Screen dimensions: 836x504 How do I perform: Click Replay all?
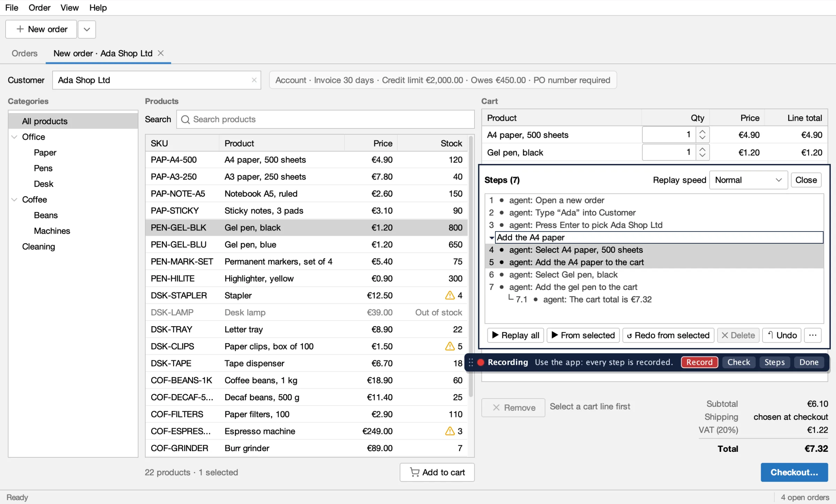point(515,335)
